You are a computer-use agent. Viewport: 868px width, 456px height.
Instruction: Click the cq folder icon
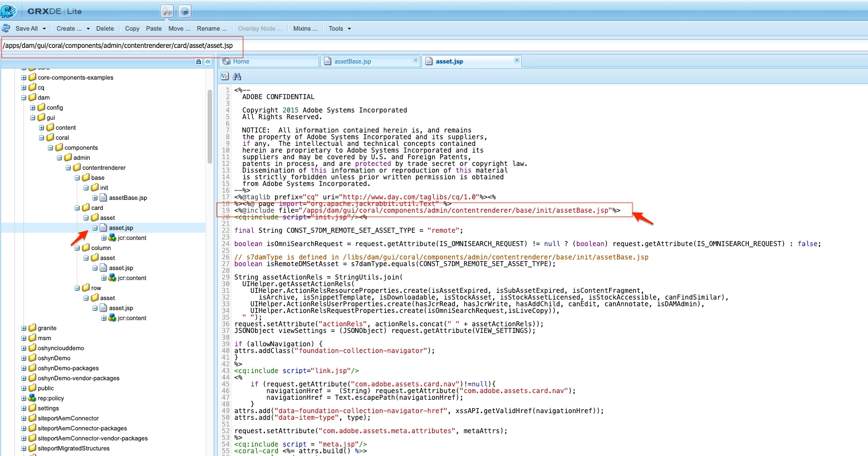point(32,87)
